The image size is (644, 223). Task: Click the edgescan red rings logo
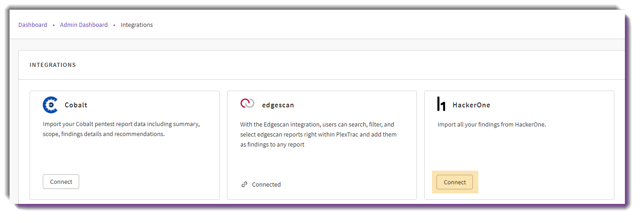pyautogui.click(x=247, y=103)
